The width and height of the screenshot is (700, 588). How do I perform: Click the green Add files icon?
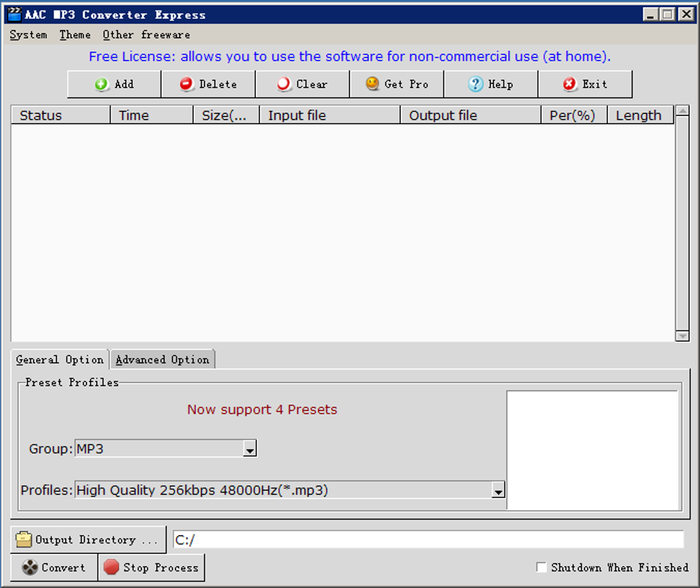point(102,84)
